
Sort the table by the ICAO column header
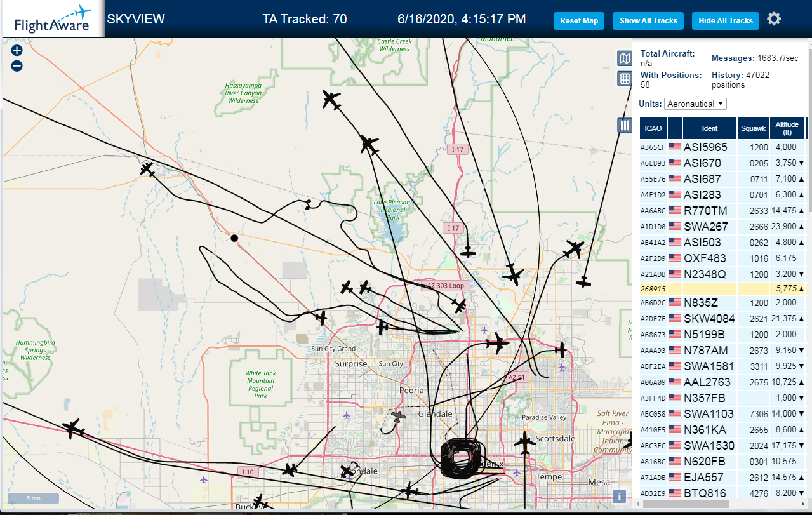(653, 128)
